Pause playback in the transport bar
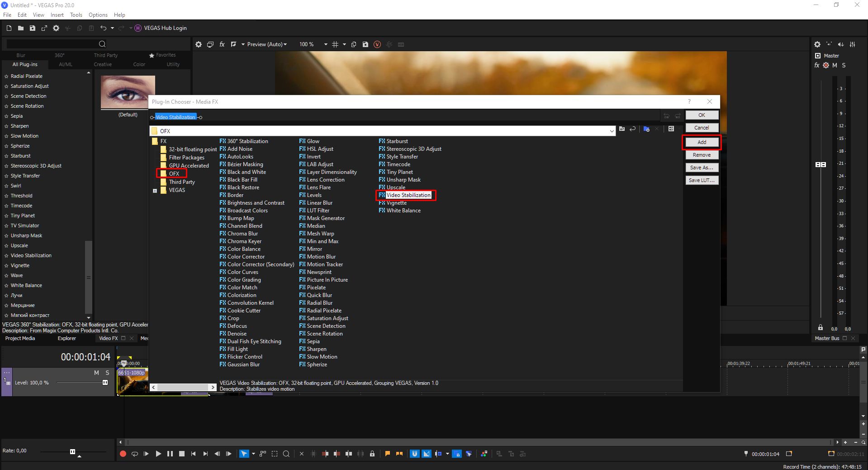 point(170,454)
